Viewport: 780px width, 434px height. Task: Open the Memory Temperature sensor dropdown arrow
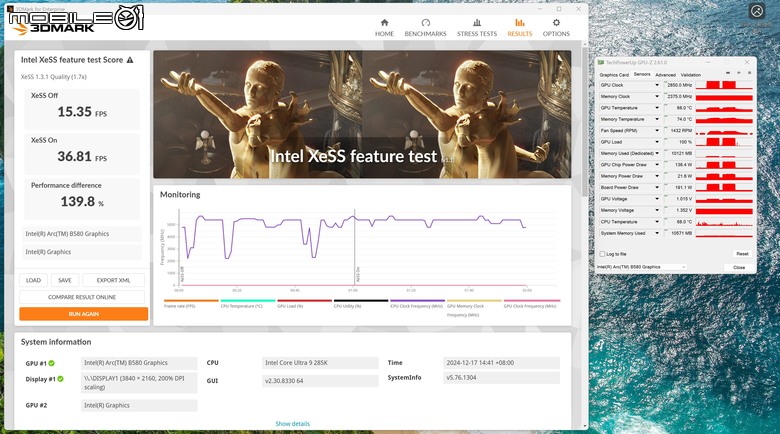tap(657, 119)
